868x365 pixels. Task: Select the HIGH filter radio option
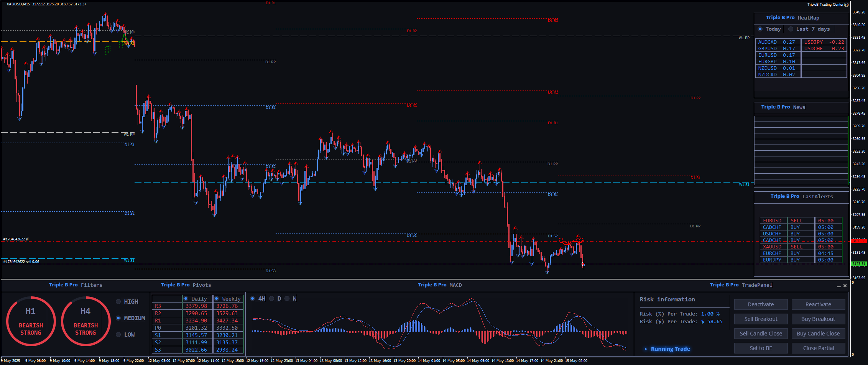click(118, 302)
